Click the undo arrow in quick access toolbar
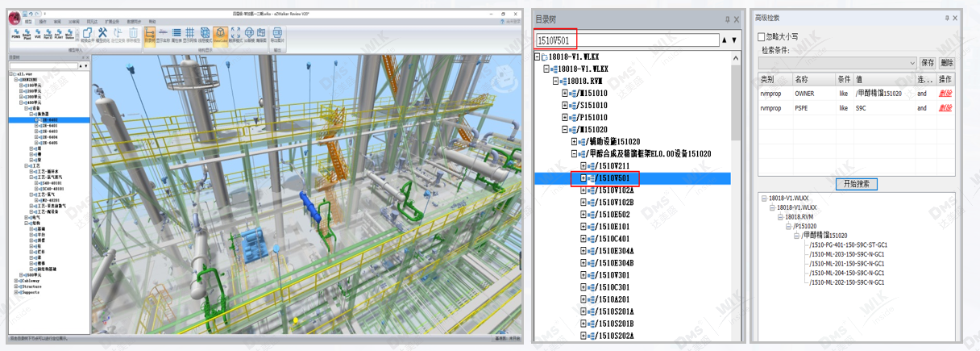The height and width of the screenshot is (351, 980). [31, 14]
